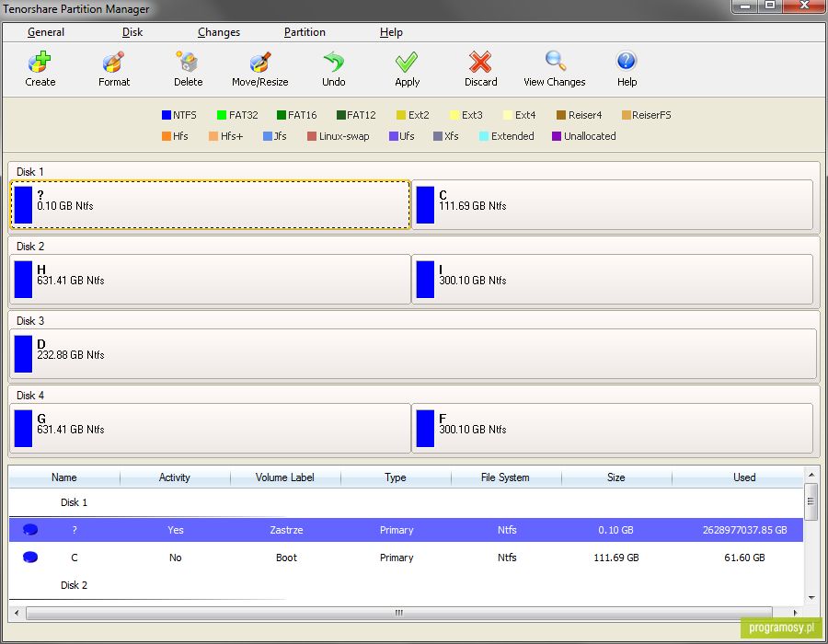The width and height of the screenshot is (828, 644).
Task: Sort by the File System column header
Action: (505, 477)
